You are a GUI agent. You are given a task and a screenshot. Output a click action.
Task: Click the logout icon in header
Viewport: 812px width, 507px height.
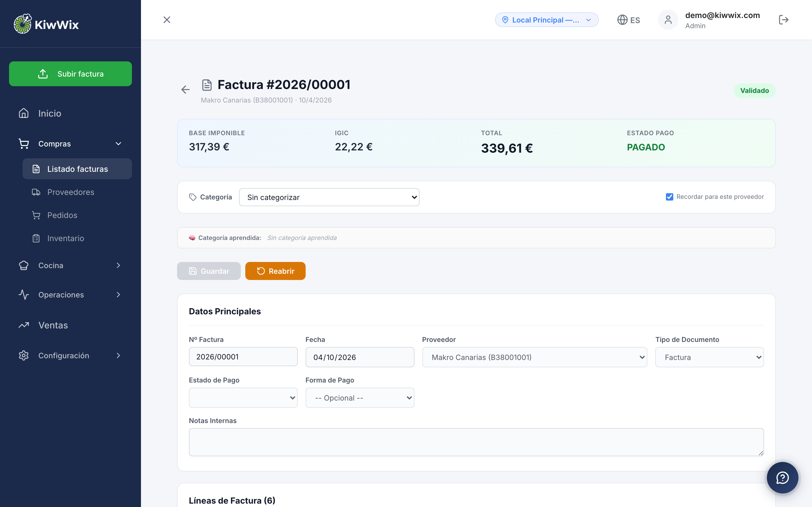784,20
